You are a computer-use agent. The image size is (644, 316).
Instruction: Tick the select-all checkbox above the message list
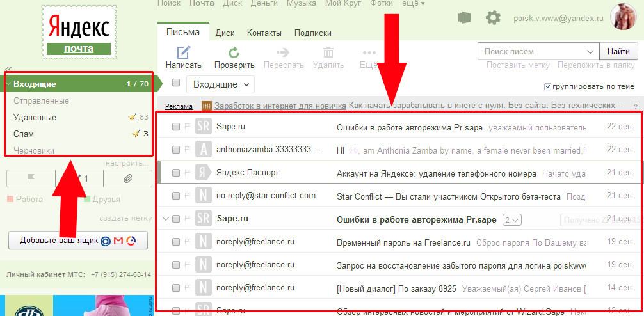[176, 83]
